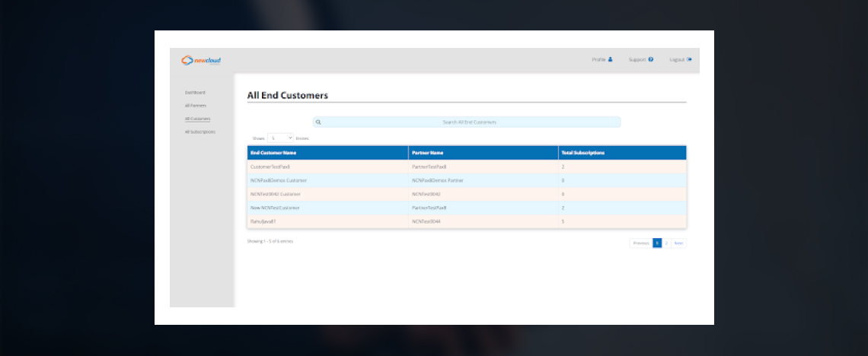
Task: Go to page 2 in pagination
Action: tap(666, 243)
